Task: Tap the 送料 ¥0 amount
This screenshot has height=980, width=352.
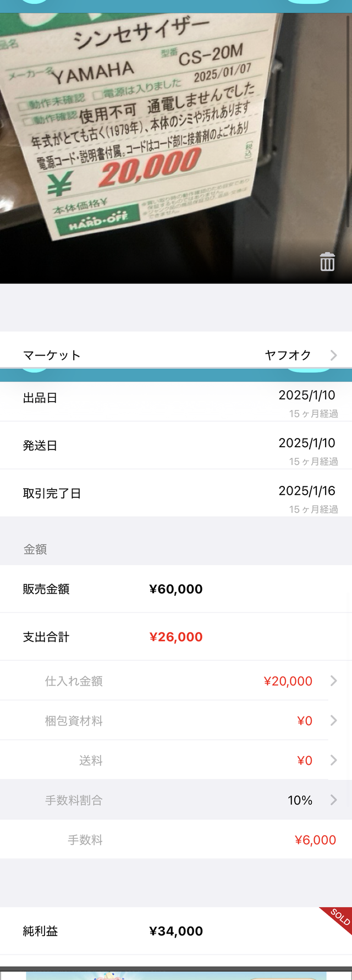Action: (304, 760)
